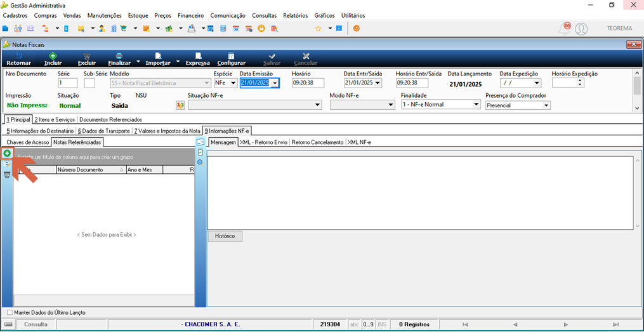Open the calculator icon in the toolbar
Screen dimensions: 644x332
tap(223, 29)
